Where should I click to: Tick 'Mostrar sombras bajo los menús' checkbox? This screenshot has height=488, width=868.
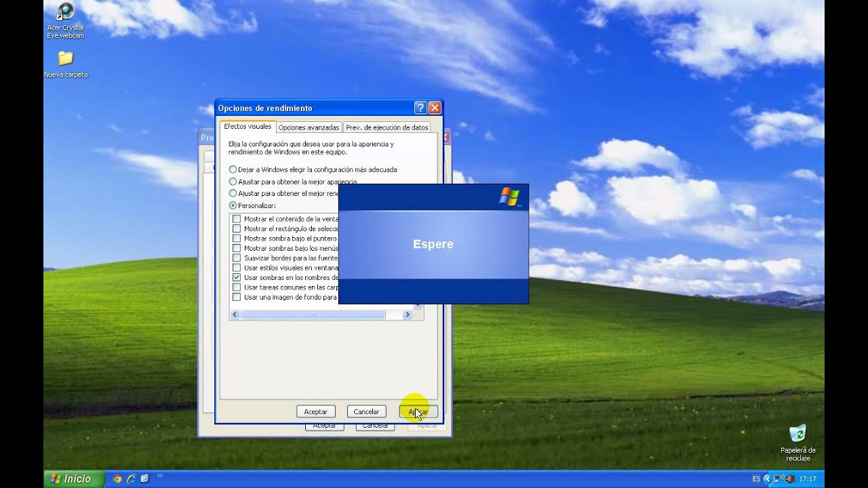[x=237, y=248]
